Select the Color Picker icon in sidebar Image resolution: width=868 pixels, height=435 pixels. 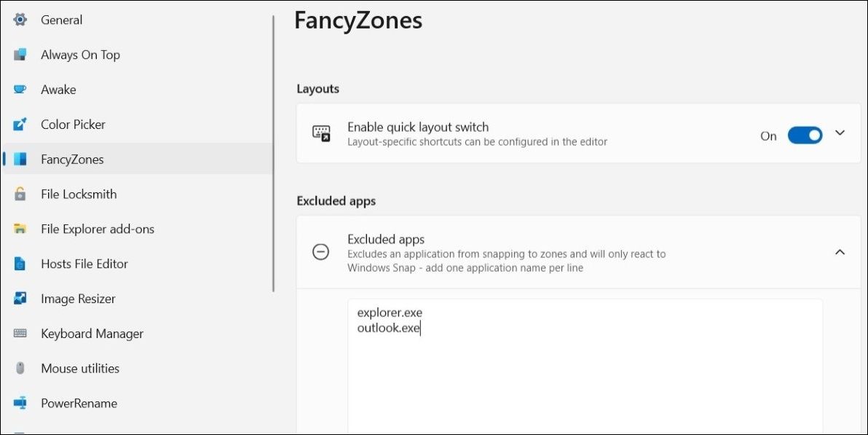(20, 124)
